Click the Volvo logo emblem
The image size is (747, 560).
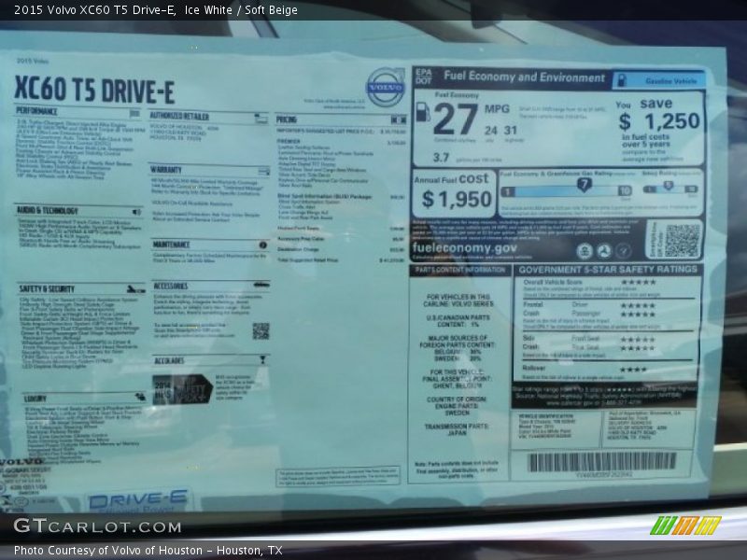(x=386, y=87)
